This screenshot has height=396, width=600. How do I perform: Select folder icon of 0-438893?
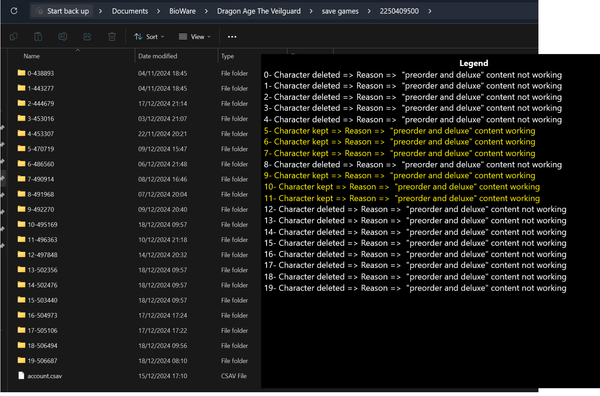coord(21,73)
